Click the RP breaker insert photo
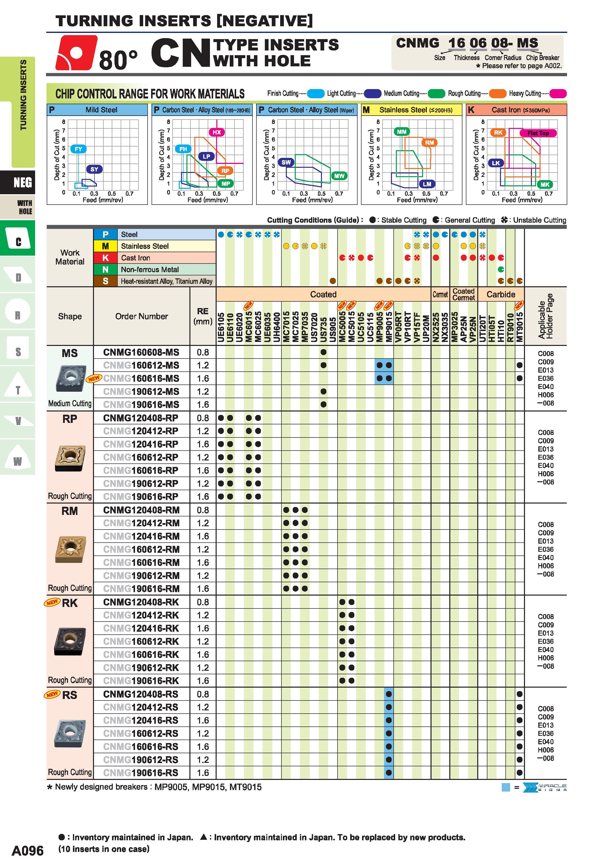This screenshot has width=613, height=868. [70, 458]
